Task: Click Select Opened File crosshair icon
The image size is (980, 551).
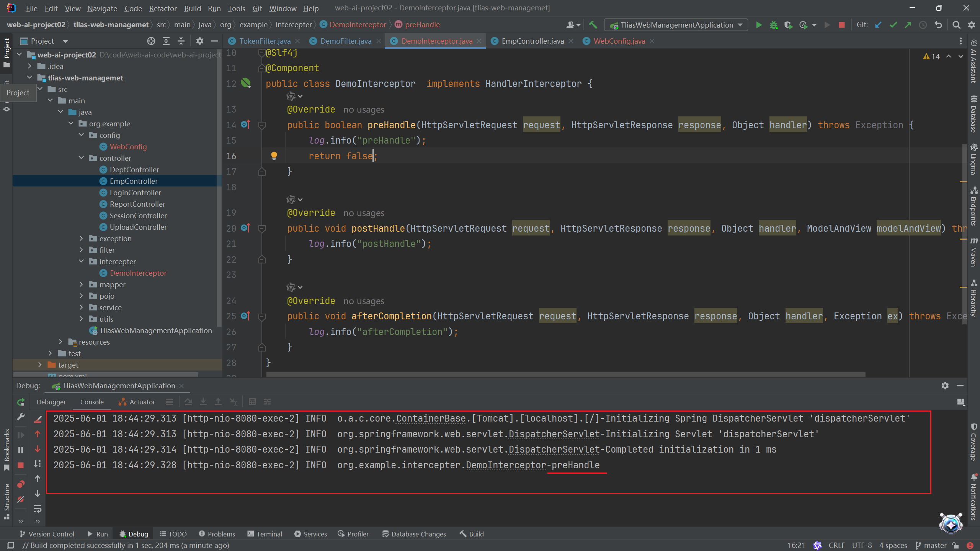Action: tap(151, 41)
